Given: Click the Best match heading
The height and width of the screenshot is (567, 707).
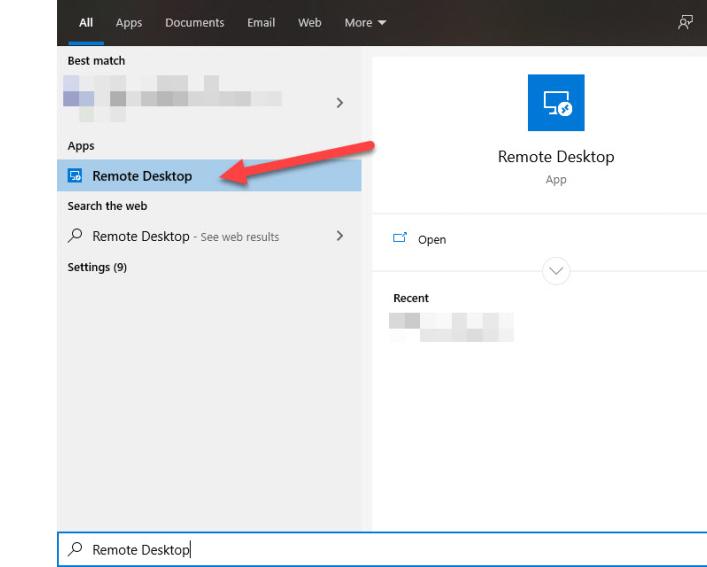Looking at the screenshot, I should [96, 61].
